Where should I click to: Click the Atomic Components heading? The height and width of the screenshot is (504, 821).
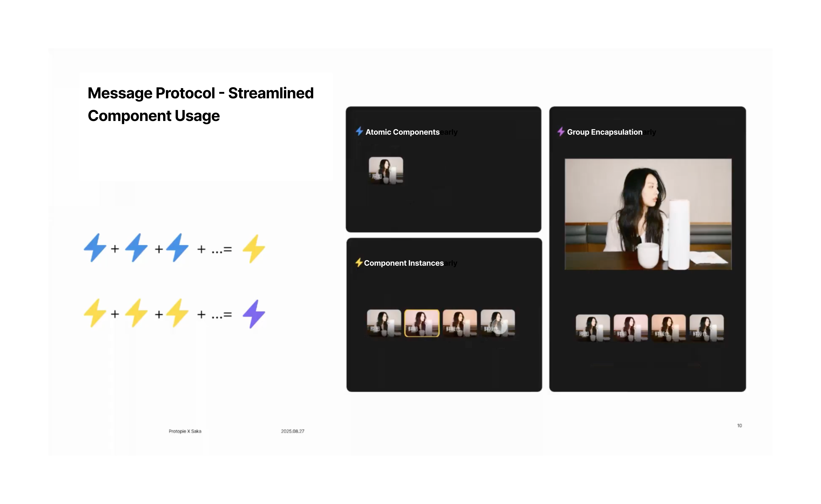[x=402, y=132]
